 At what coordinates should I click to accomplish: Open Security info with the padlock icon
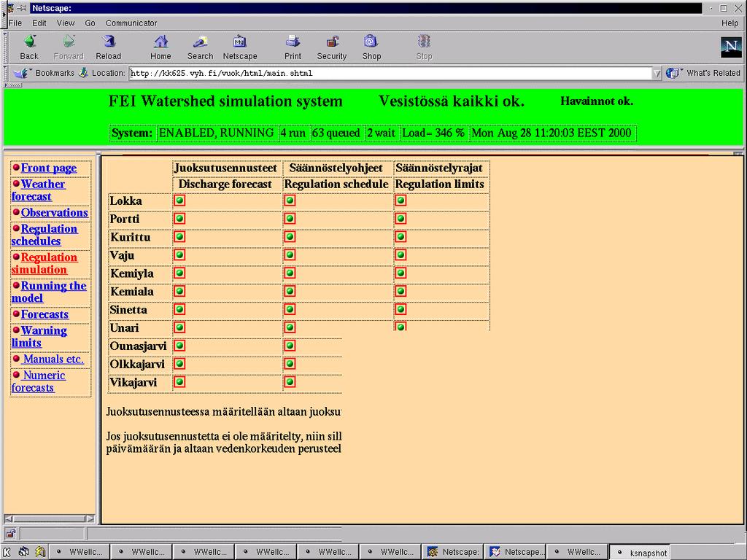[x=332, y=42]
